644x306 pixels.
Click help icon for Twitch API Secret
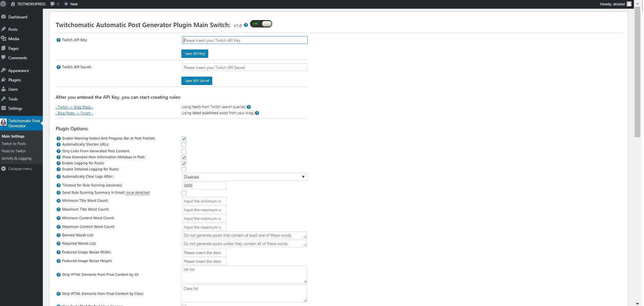pyautogui.click(x=59, y=67)
